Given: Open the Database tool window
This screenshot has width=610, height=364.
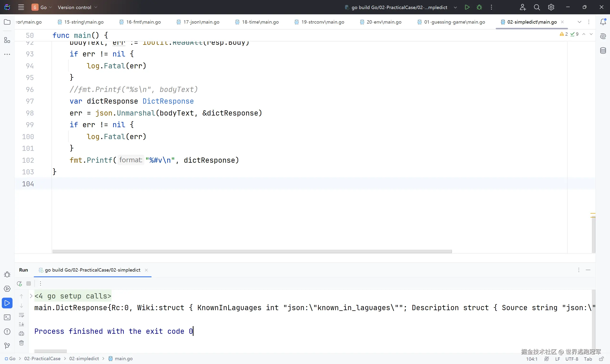Looking at the screenshot, I should [x=603, y=51].
